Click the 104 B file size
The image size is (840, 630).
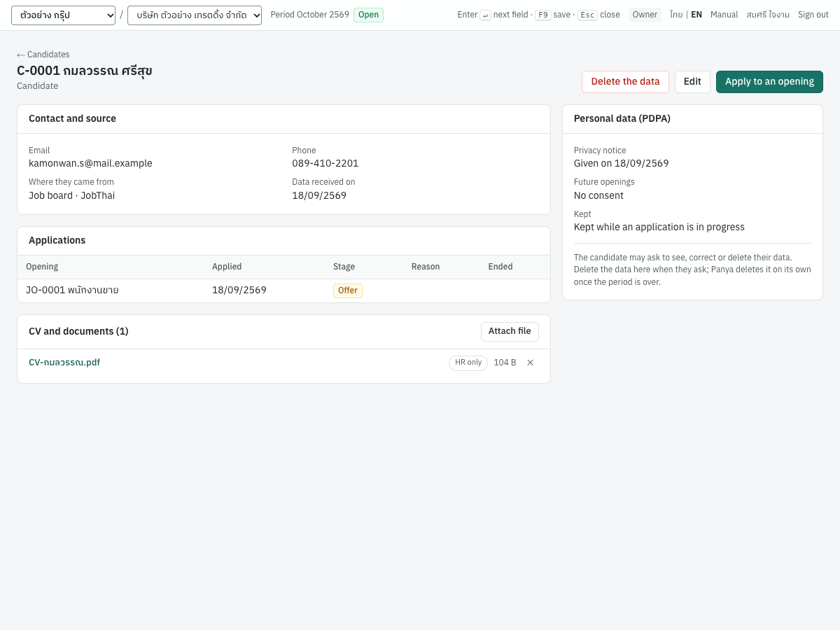(505, 363)
